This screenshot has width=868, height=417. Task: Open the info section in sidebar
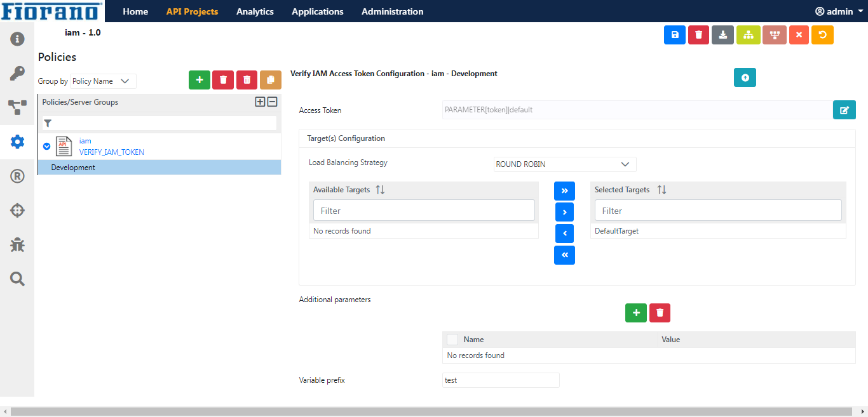click(17, 39)
